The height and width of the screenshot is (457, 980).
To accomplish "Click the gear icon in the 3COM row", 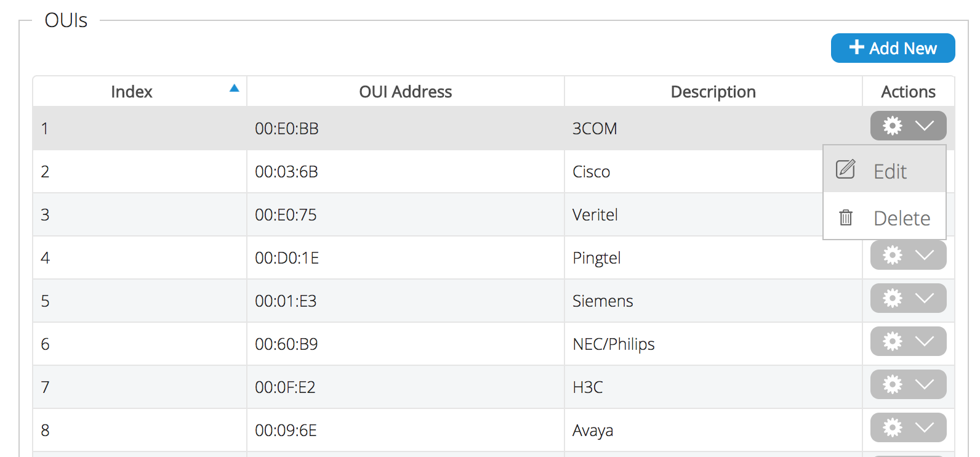I will (x=892, y=126).
